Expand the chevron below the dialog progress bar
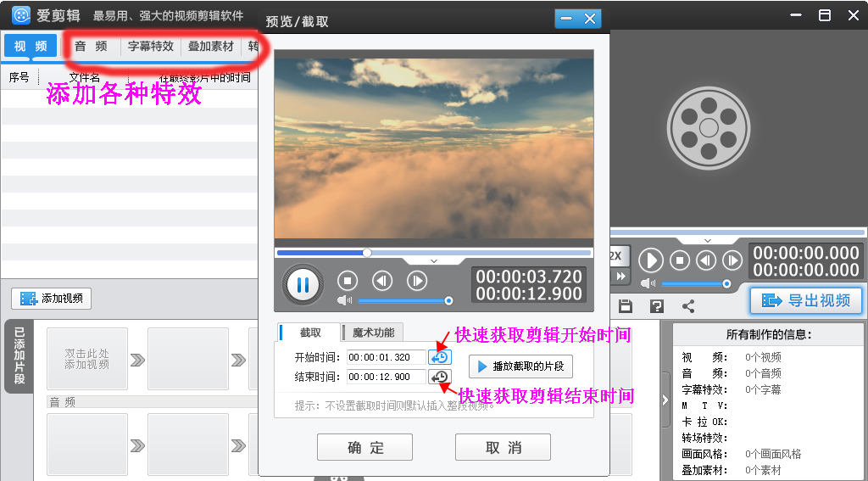868x481 pixels. click(433, 260)
